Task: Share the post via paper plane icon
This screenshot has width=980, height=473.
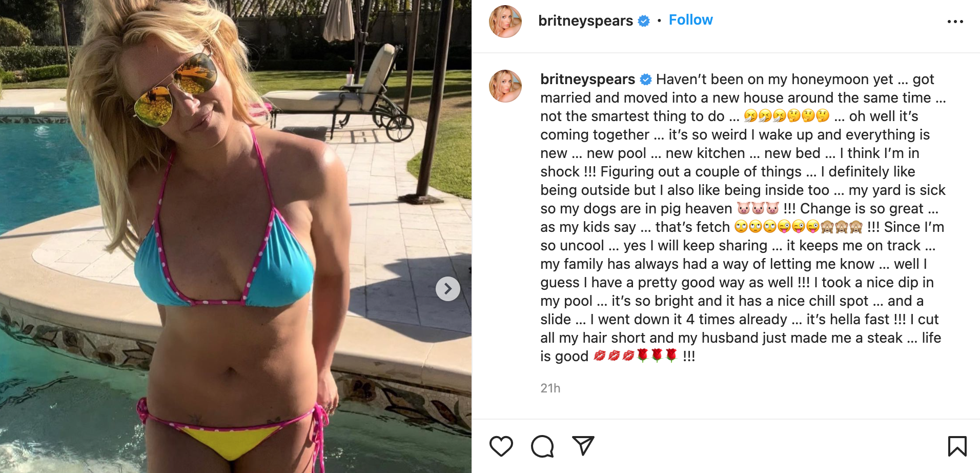Action: coord(583,446)
